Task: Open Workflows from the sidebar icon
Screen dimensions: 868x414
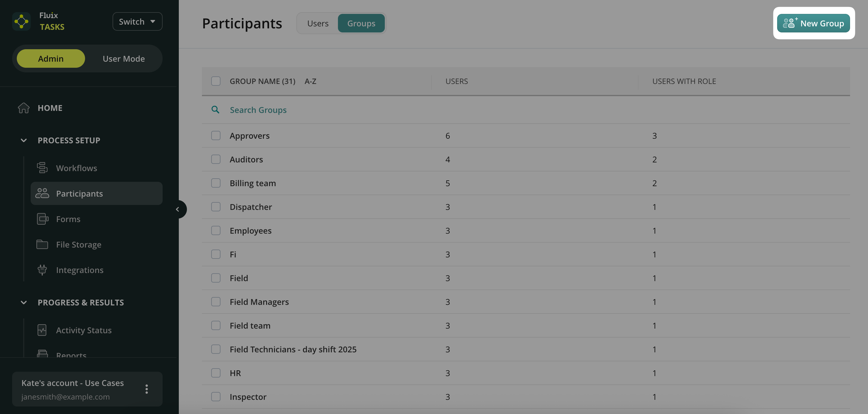Action: [x=42, y=168]
